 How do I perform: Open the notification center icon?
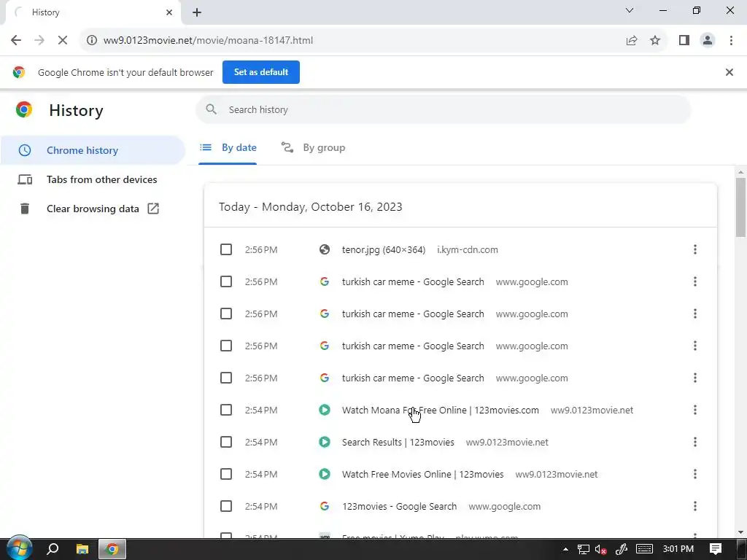pyautogui.click(x=716, y=549)
